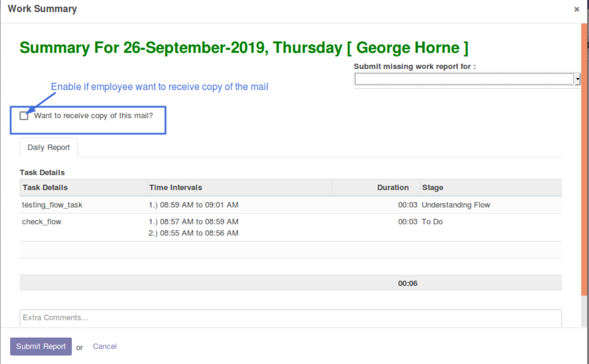The height and width of the screenshot is (364, 589).
Task: Select the testing_flow_task row
Action: coord(52,205)
